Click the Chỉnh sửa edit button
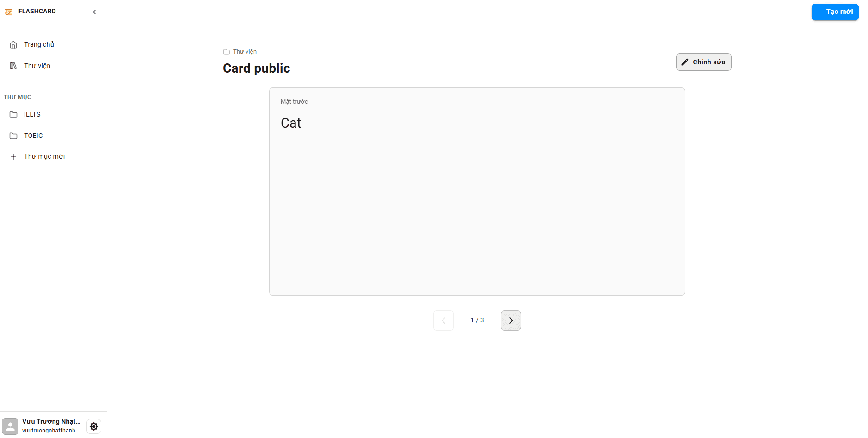Viewport: 868px width, 438px height. point(703,62)
